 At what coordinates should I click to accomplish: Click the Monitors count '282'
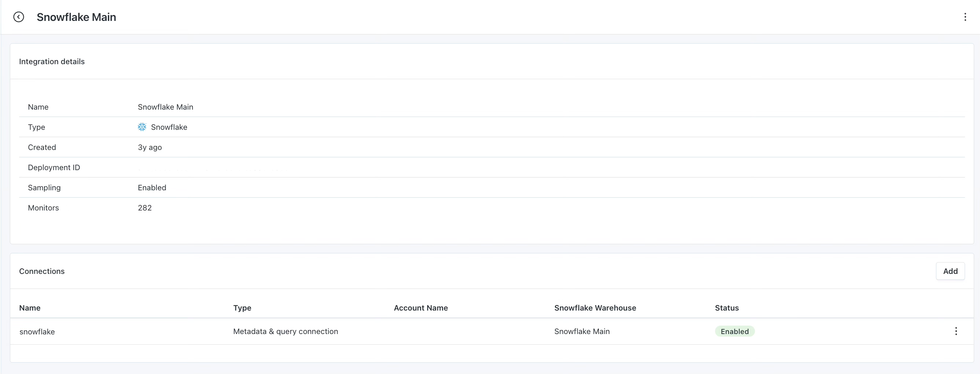point(144,208)
